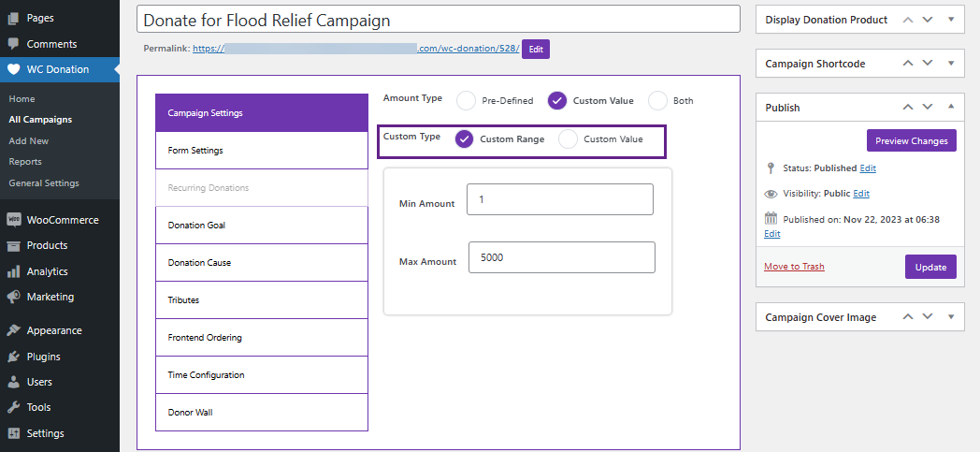Open the Campaign Settings tab
This screenshot has height=452, width=980.
(262, 112)
